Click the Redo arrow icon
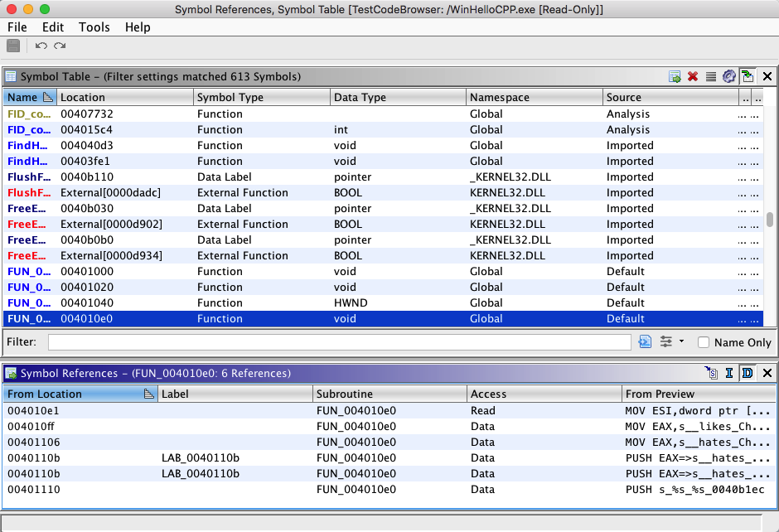779x532 pixels. pos(60,46)
